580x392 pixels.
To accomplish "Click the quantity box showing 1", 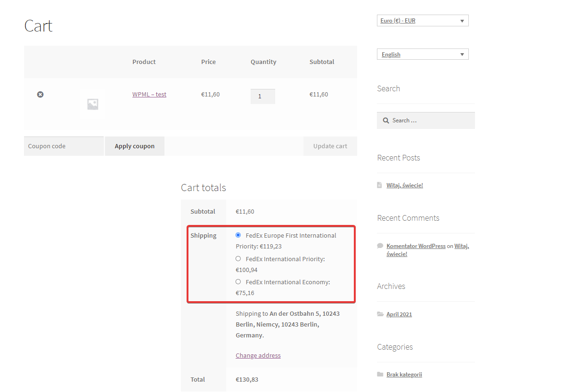I will pos(262,96).
